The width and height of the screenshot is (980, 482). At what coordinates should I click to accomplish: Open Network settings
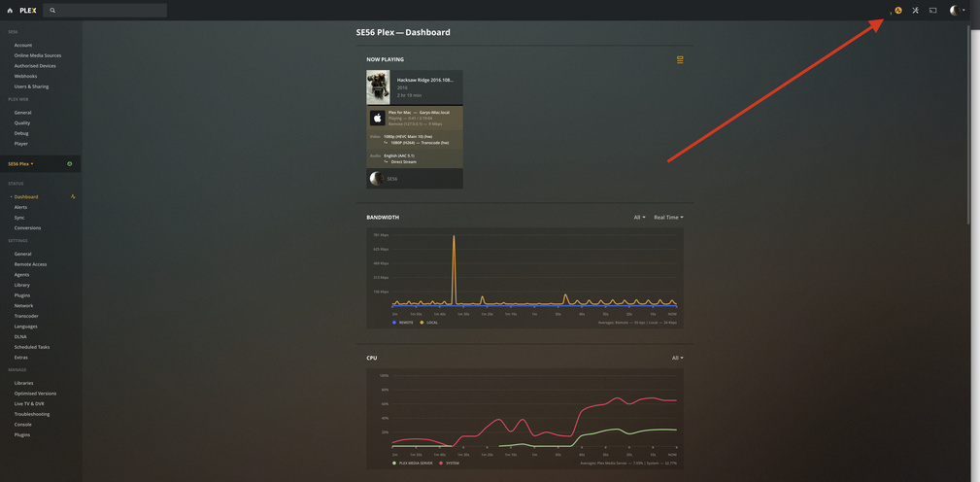point(23,305)
